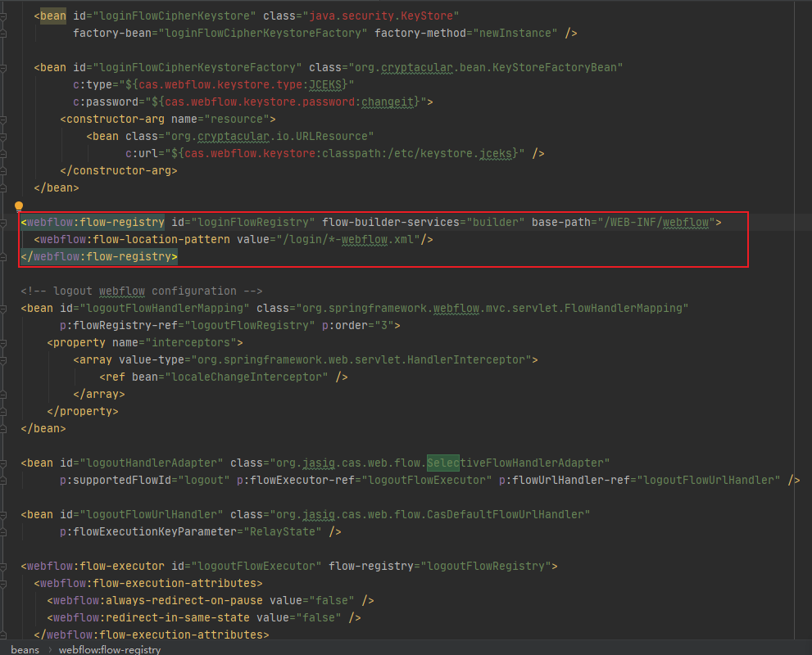Click the cas.webflow.keystore.password:changeit property
The image size is (812, 655).
[x=288, y=102]
